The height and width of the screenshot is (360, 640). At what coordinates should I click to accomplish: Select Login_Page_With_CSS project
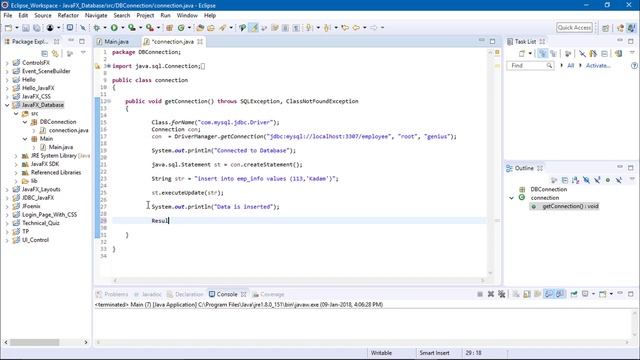[x=49, y=215]
